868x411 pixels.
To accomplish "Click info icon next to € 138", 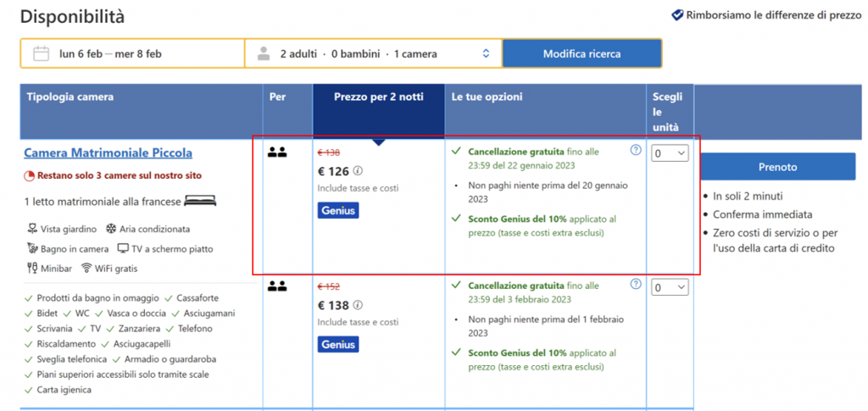I will point(358,305).
